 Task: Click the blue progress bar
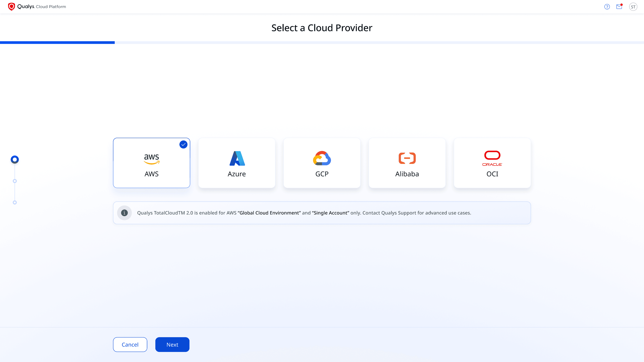pyautogui.click(x=57, y=43)
